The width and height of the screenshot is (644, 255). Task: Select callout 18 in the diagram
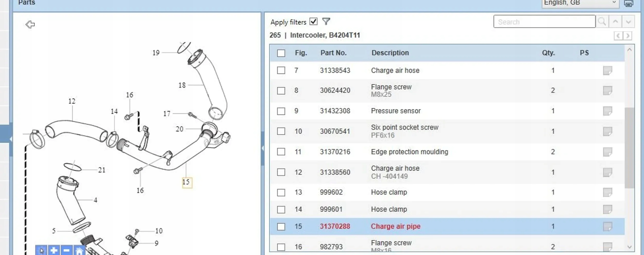pos(182,85)
